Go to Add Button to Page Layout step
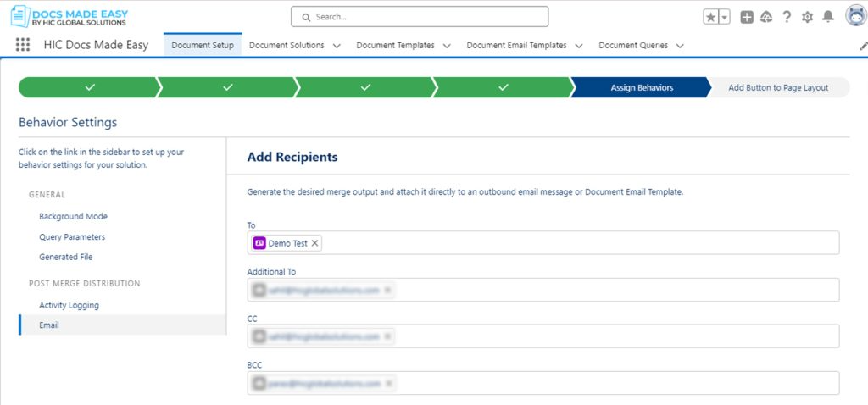This screenshot has width=868, height=405. (778, 87)
